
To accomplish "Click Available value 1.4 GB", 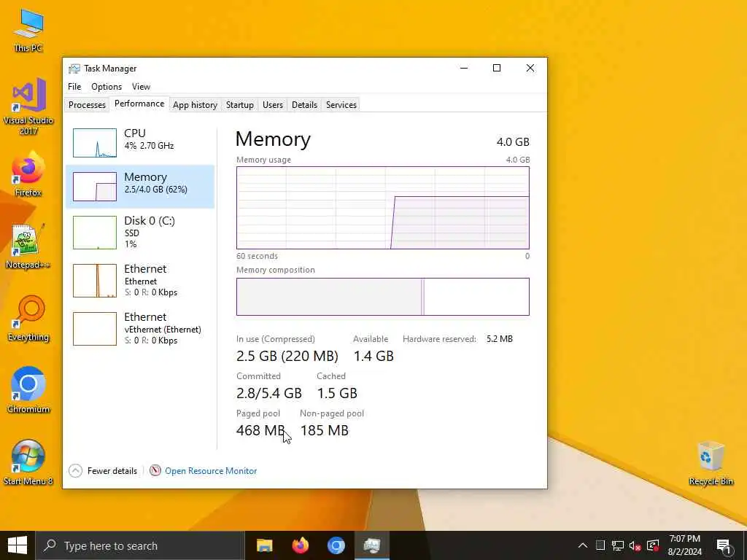I will point(373,356).
